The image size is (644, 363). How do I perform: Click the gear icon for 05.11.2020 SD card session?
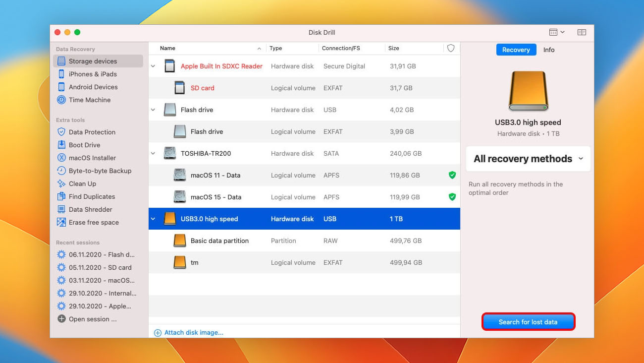coord(61,267)
